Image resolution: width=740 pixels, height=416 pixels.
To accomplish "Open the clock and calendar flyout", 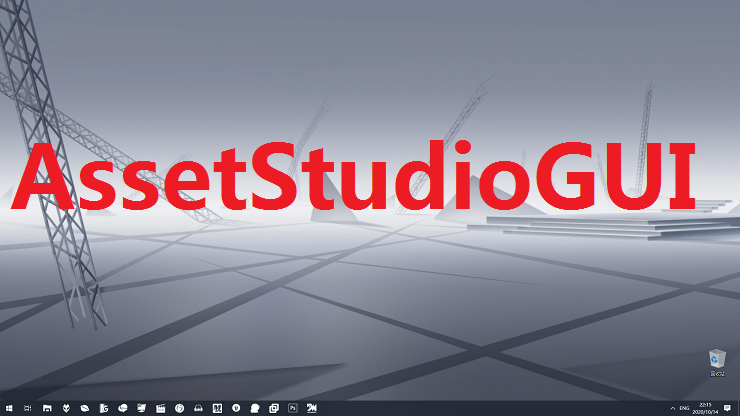I will click(x=705, y=408).
